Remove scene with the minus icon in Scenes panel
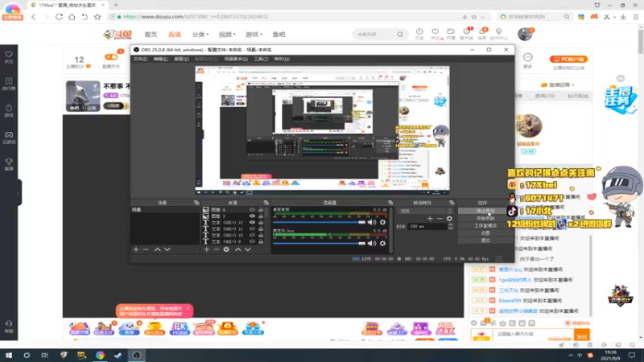Viewport: 644px width, 362px height. [146, 249]
